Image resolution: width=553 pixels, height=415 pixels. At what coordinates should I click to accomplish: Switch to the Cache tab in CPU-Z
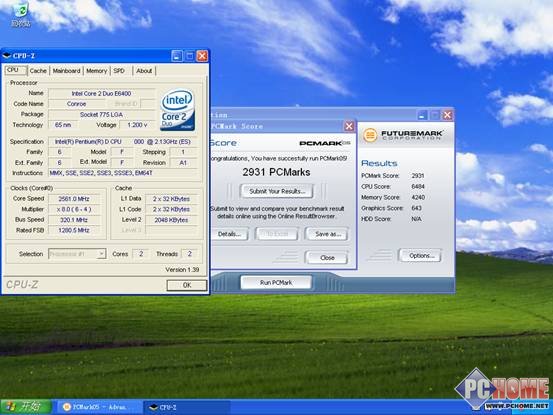[x=38, y=71]
